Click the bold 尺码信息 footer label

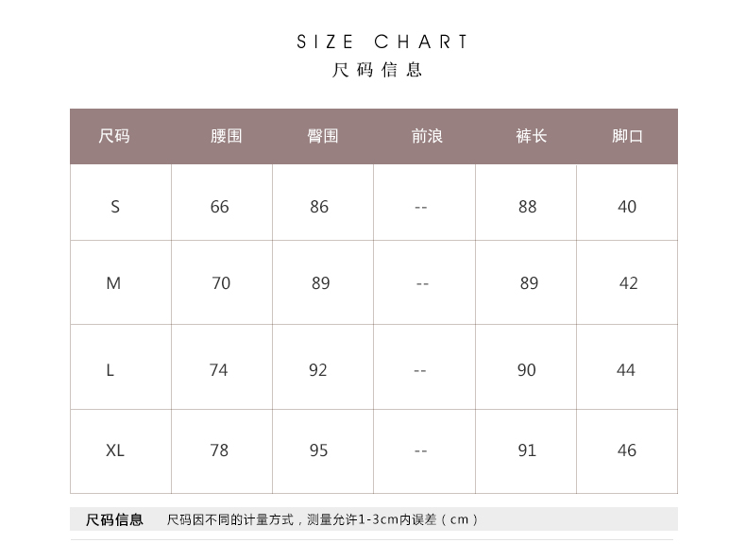click(x=115, y=519)
